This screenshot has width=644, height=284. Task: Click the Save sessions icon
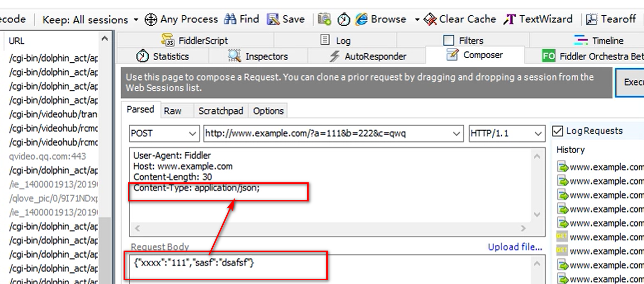273,19
